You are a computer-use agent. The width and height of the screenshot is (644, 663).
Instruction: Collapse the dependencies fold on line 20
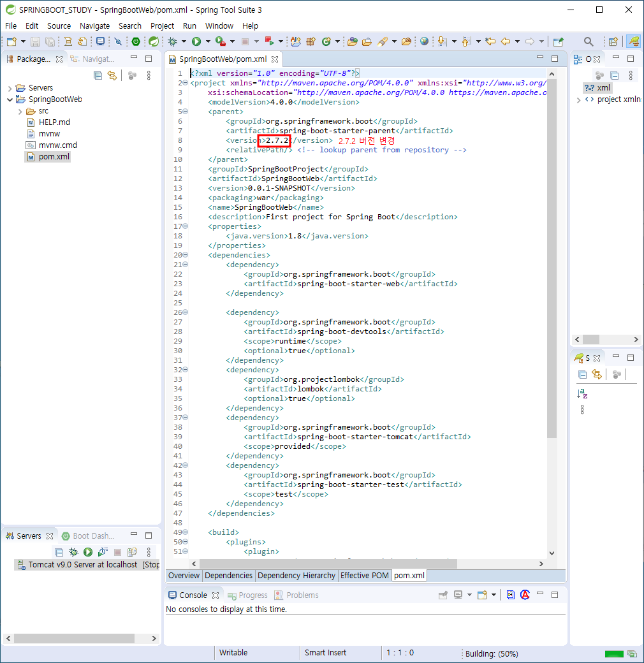(185, 255)
